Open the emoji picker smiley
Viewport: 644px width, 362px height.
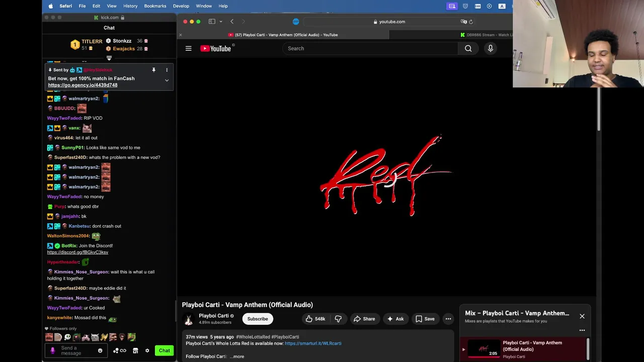coord(100,350)
